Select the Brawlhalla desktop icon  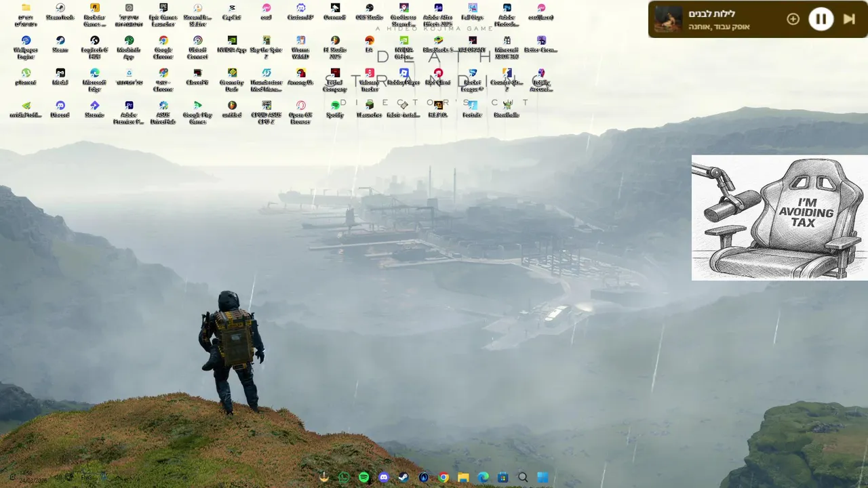(x=507, y=110)
